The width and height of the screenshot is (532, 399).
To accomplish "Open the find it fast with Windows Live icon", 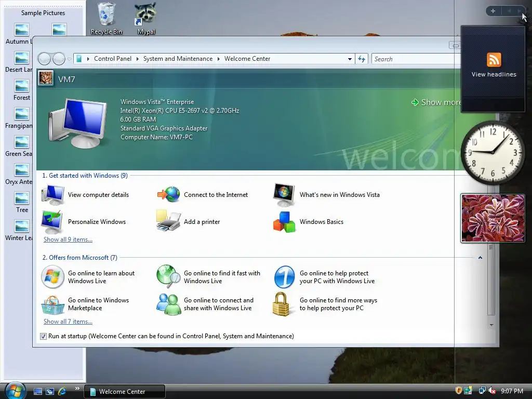I will (169, 276).
